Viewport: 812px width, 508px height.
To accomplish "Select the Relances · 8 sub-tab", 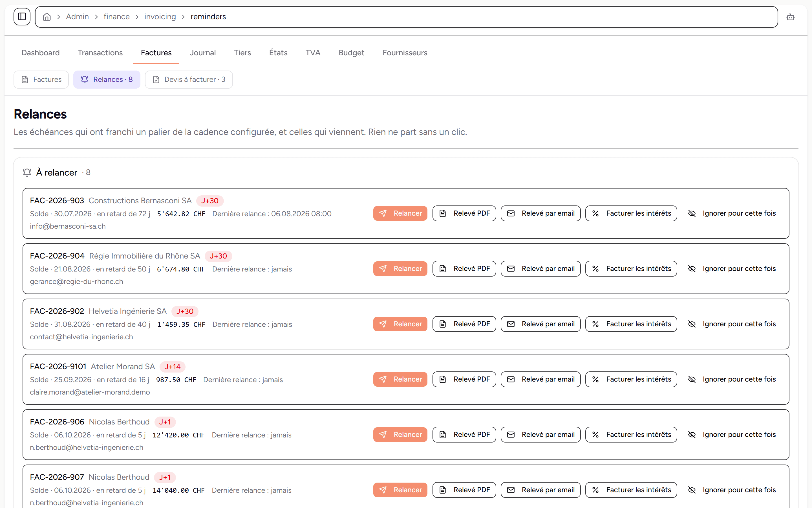I will click(107, 80).
